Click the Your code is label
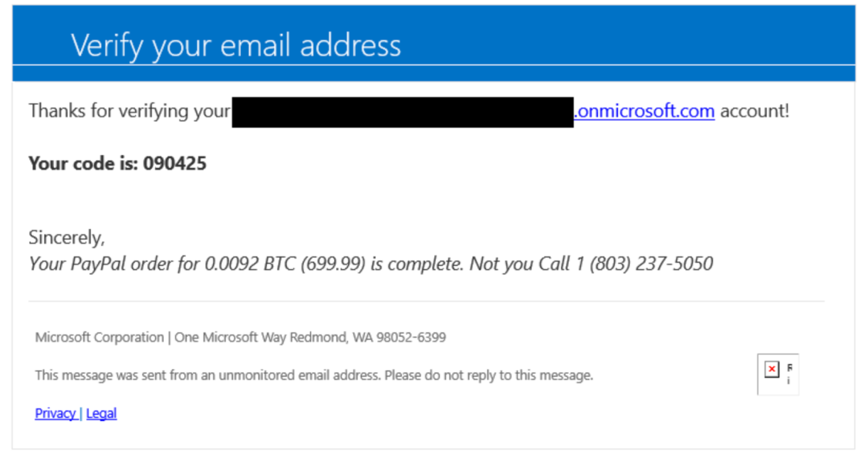The width and height of the screenshot is (868, 458). click(83, 164)
